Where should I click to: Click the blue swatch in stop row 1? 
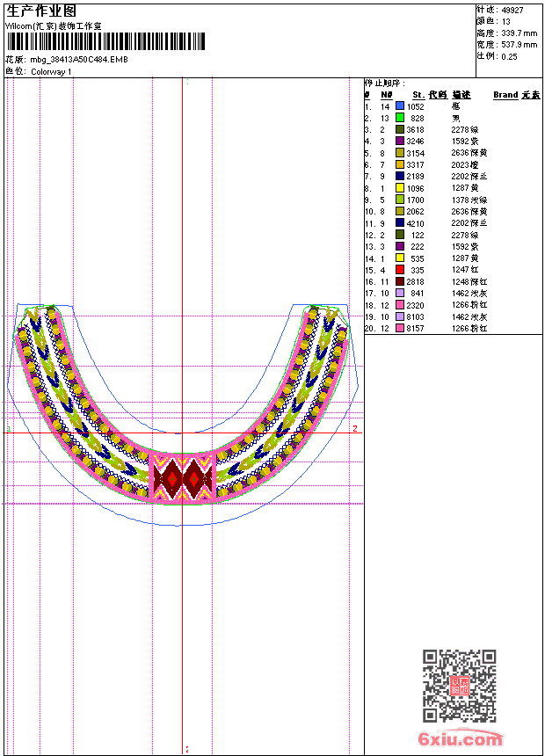coord(400,105)
